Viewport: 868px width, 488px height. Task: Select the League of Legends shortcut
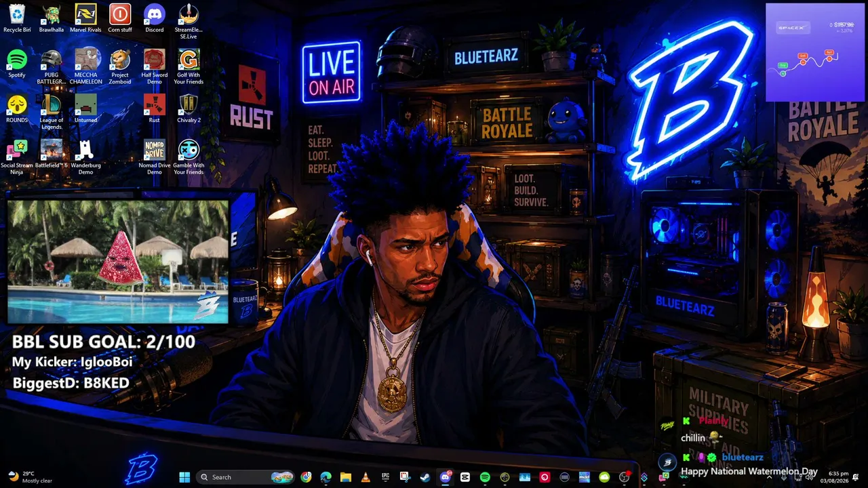[52, 111]
